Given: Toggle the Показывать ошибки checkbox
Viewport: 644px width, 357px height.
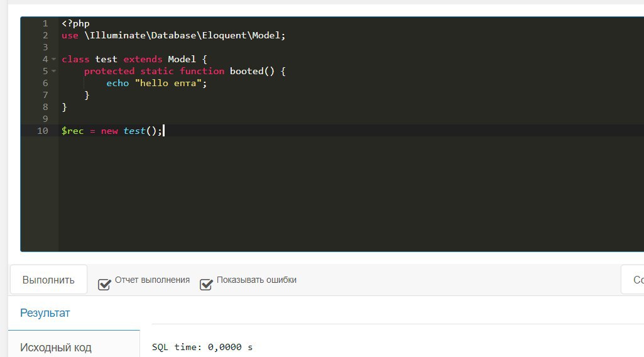Looking at the screenshot, I should [206, 284].
